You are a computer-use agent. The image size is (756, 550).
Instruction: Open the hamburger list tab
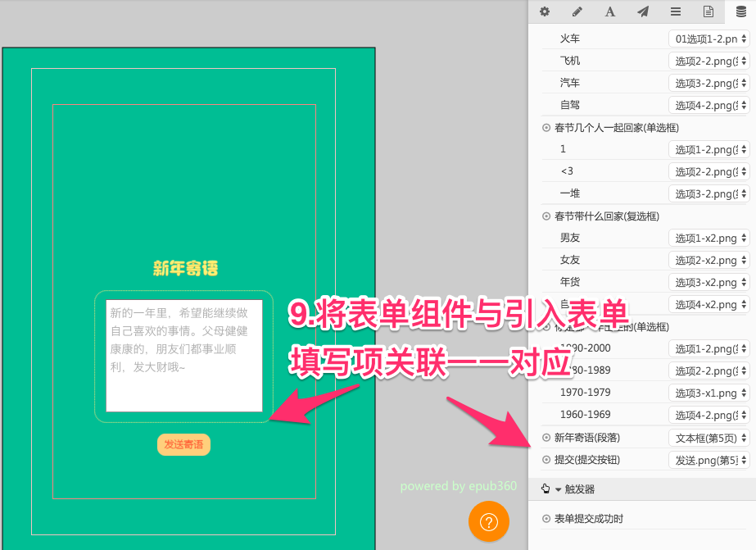click(676, 11)
